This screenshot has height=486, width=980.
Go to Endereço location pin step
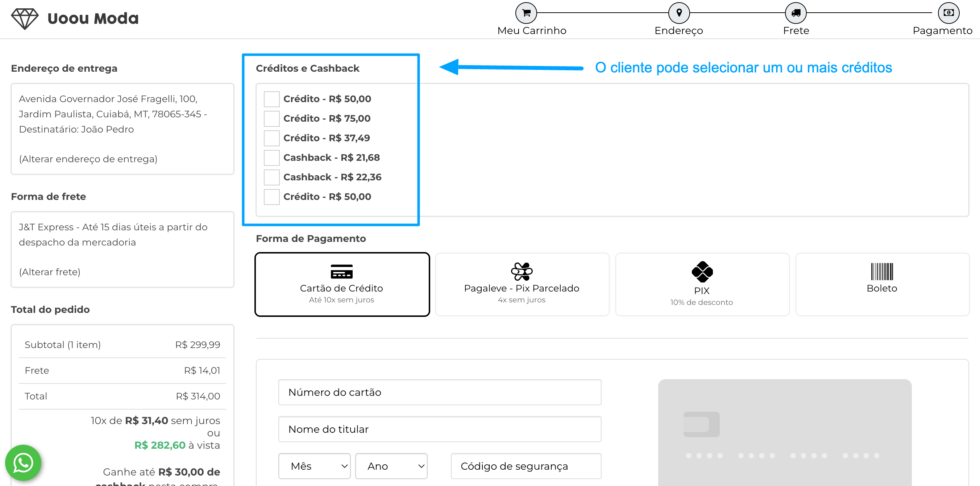[679, 13]
